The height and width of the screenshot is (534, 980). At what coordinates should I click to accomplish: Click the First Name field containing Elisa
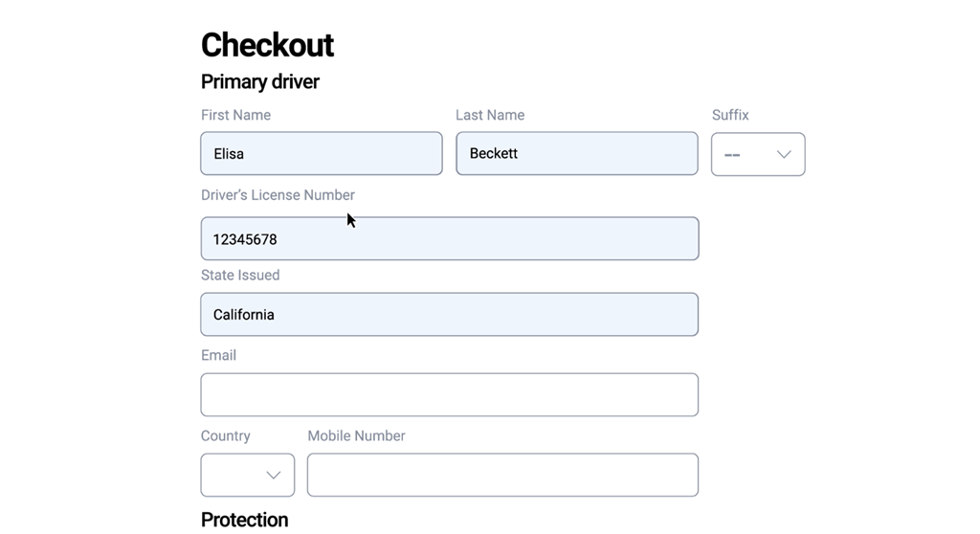click(x=321, y=153)
